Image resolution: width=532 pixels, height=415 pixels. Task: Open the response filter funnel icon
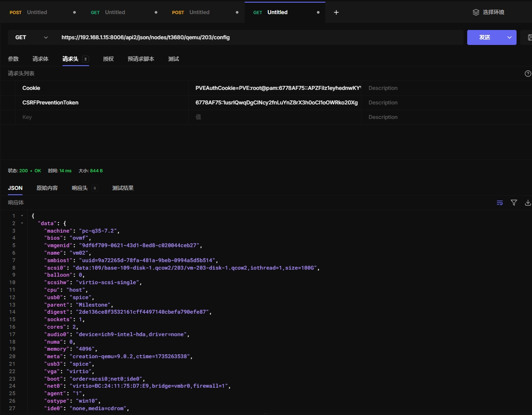pyautogui.click(x=514, y=203)
